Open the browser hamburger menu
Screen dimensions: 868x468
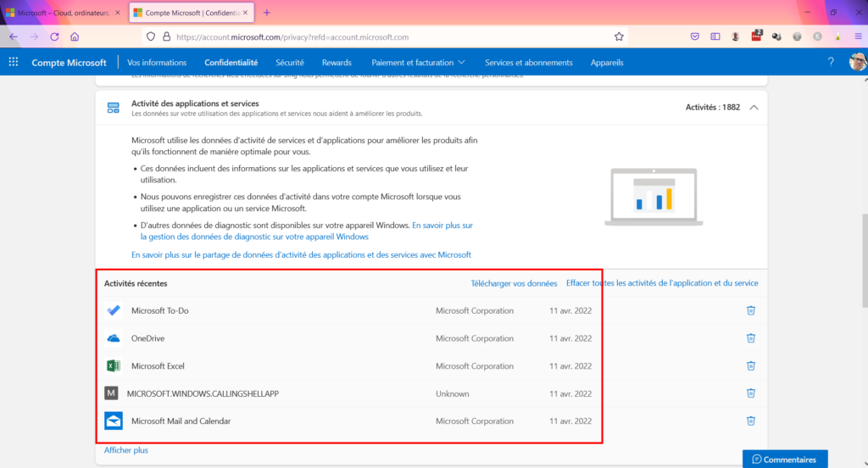pos(859,36)
